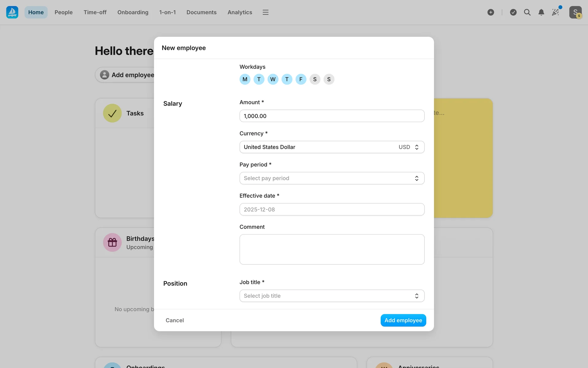Open the Analytics tab
This screenshot has width=588, height=368.
click(239, 12)
